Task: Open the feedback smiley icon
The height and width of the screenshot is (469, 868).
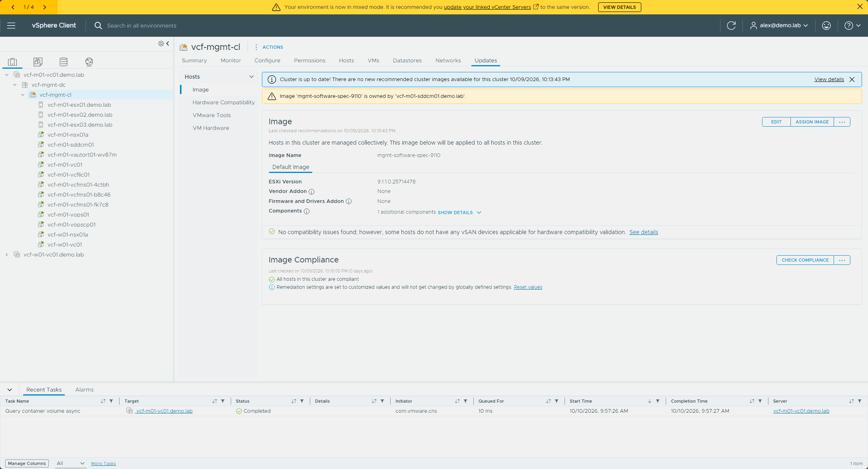Action: tap(826, 26)
